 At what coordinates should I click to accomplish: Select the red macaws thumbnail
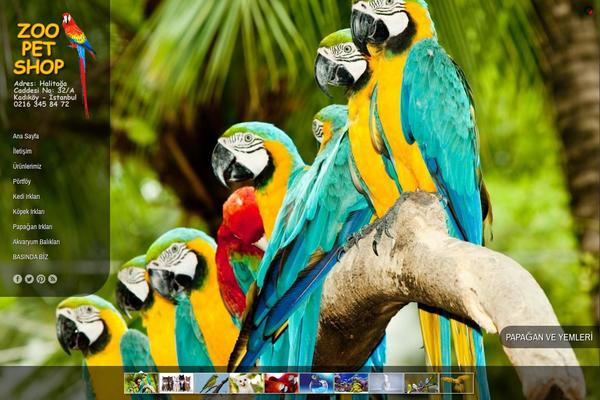coord(281,383)
